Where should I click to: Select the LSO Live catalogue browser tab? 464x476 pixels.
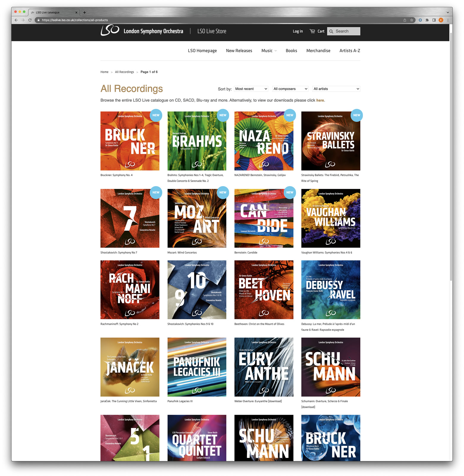(54, 12)
